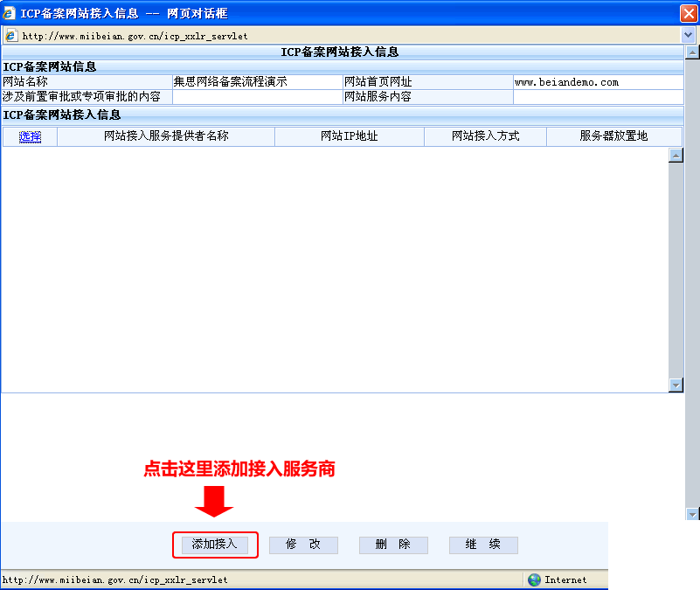Click the 添加接入 button

point(215,545)
